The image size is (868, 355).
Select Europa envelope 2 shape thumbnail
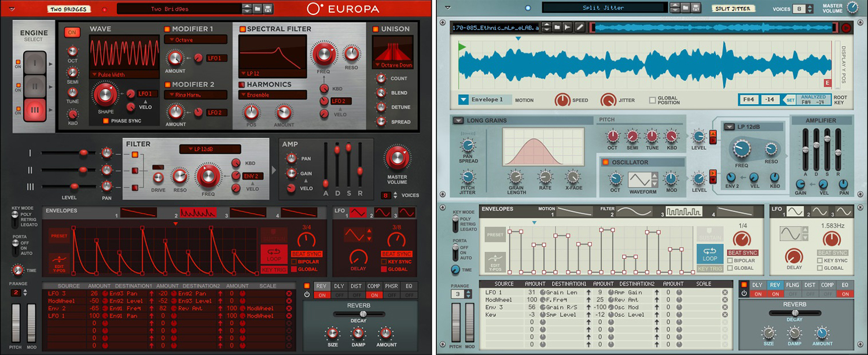pyautogui.click(x=198, y=213)
